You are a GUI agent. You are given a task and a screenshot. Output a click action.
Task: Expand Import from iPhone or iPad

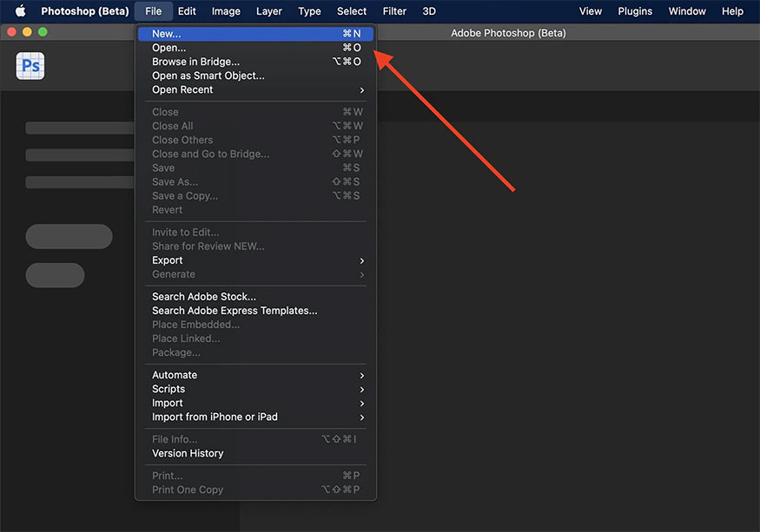pos(215,417)
